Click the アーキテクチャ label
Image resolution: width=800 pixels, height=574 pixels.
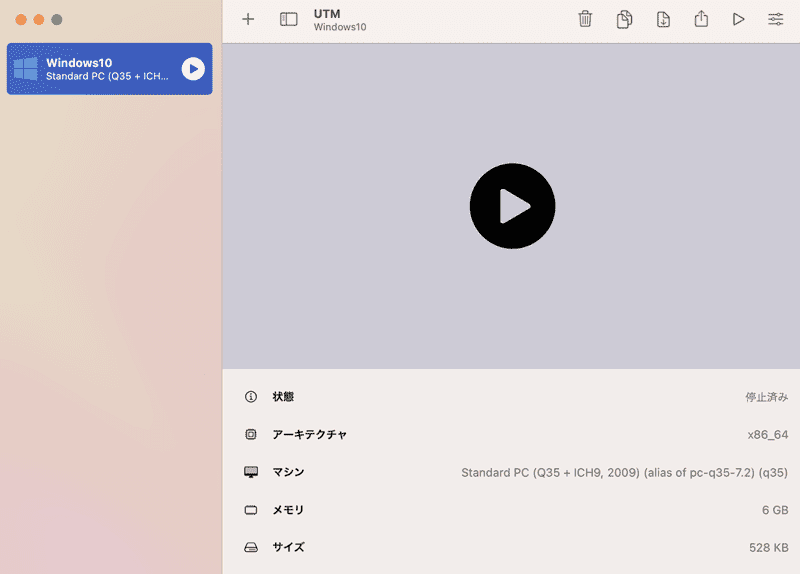[310, 434]
